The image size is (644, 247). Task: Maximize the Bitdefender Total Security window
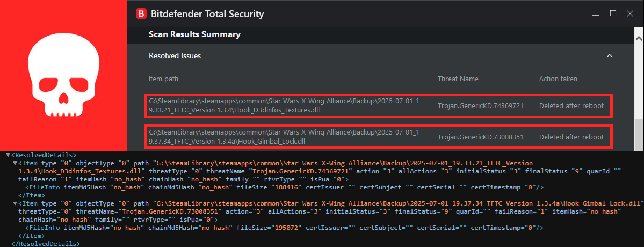pyautogui.click(x=613, y=13)
